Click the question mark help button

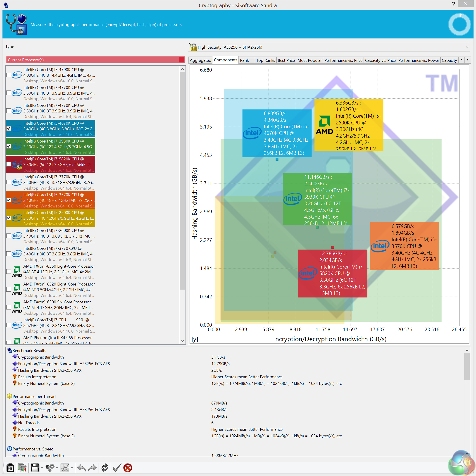(x=453, y=4)
